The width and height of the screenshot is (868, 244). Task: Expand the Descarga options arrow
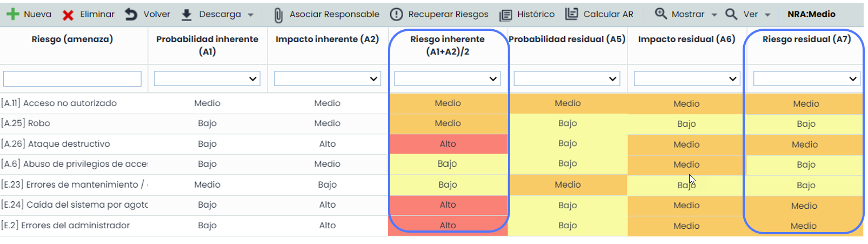[251, 15]
